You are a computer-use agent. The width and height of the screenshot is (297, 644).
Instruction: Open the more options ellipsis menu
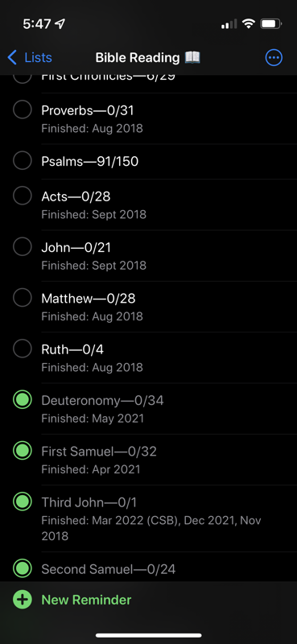pos(274,57)
